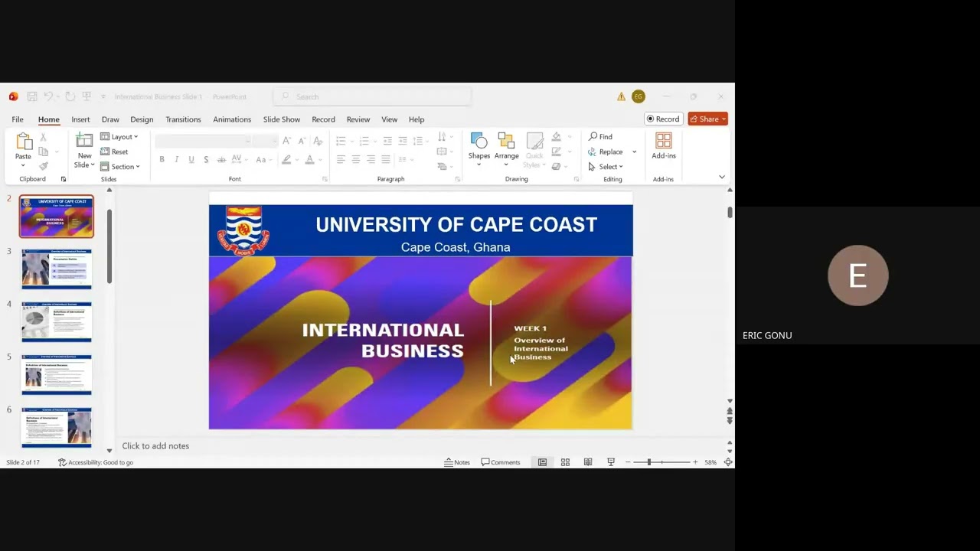
Task: Open the File menu
Action: pos(18,119)
